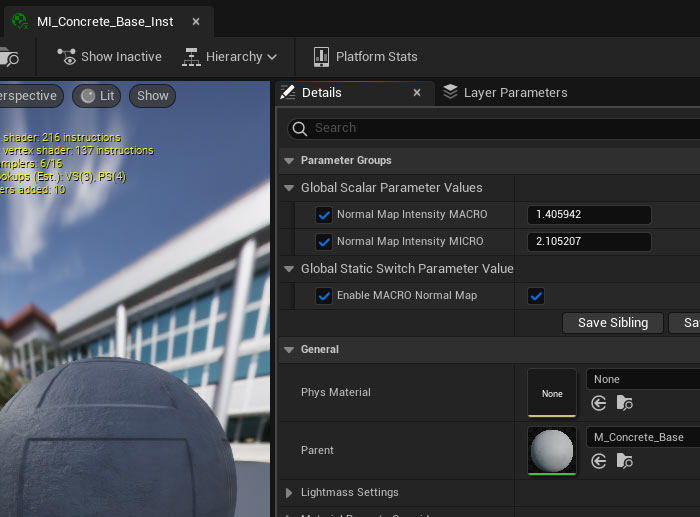Use selected asset for Parent material
Screen dimensions: 700x517
pyautogui.click(x=599, y=461)
